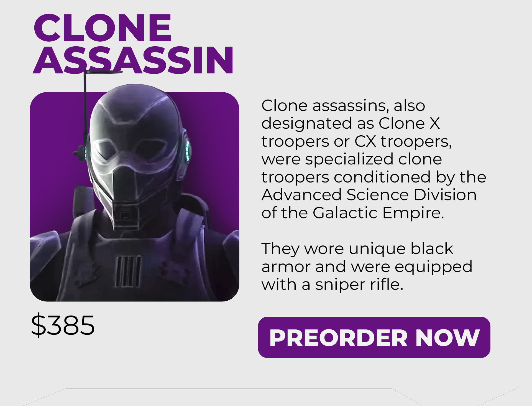Click the PREORDER NOW button
The image size is (532, 406).
[x=374, y=337]
